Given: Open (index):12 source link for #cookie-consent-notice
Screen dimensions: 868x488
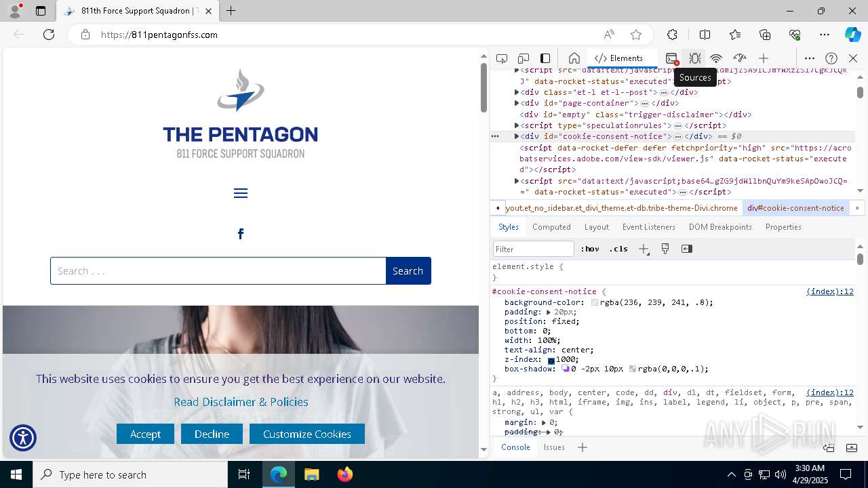Looking at the screenshot, I should pos(830,291).
